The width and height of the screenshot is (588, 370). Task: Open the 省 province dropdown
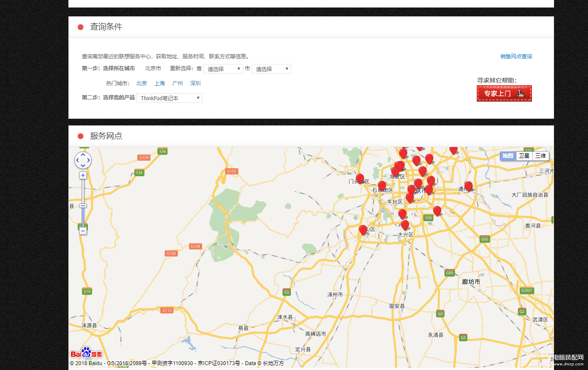click(x=223, y=69)
